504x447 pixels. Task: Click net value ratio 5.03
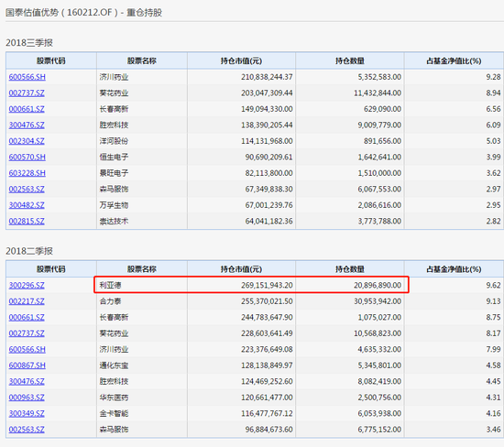493,141
